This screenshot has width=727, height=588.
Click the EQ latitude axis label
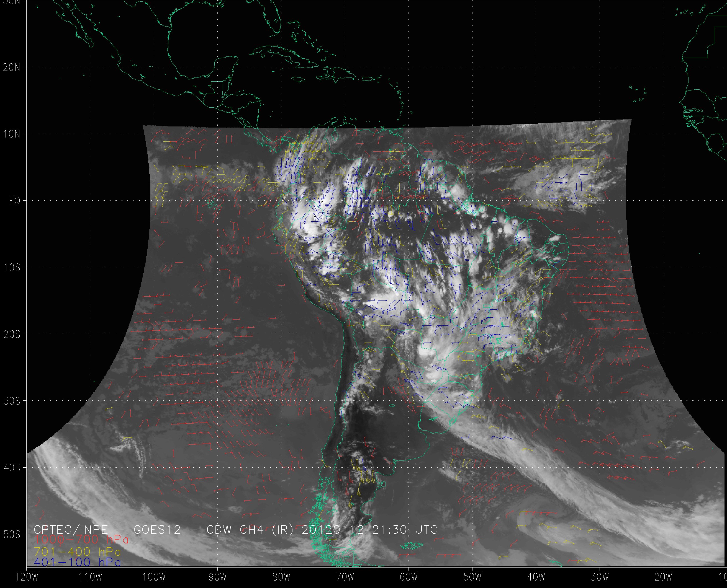(x=14, y=201)
